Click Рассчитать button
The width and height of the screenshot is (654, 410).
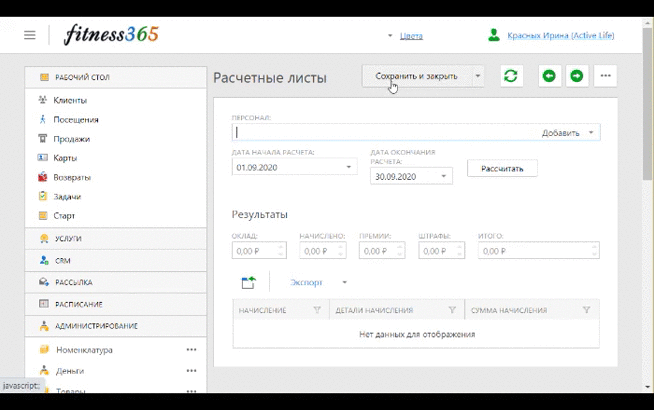[x=502, y=169]
